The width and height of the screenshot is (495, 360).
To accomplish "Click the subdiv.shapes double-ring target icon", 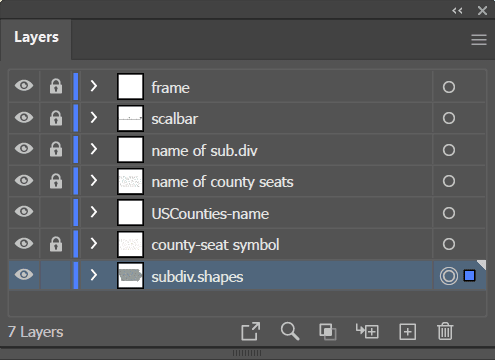I will (x=449, y=276).
